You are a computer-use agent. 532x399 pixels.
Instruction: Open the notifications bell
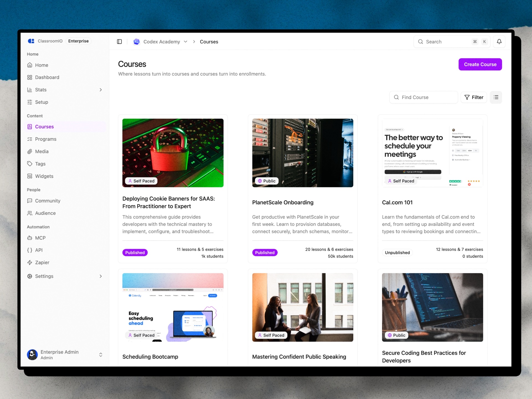499,42
